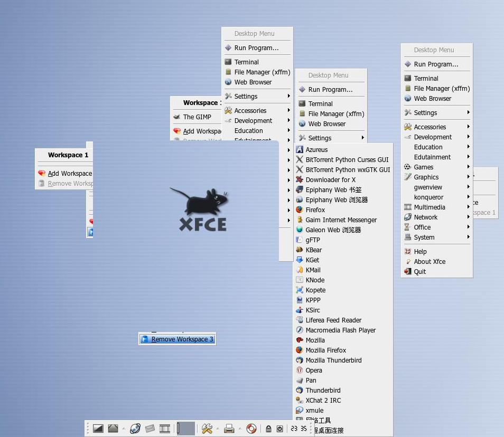Click the printer icon in bottom panel

[x=229, y=429]
